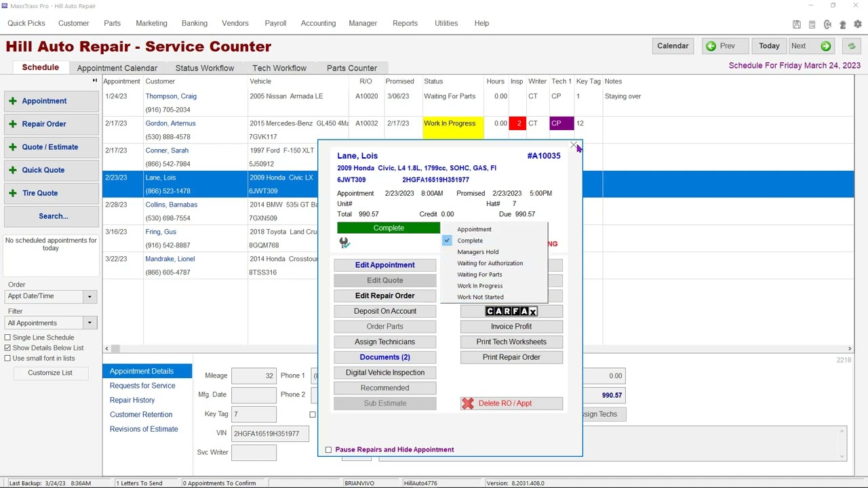The height and width of the screenshot is (488, 868).
Task: Toggle Single Line Schedule checkbox
Action: [7, 338]
